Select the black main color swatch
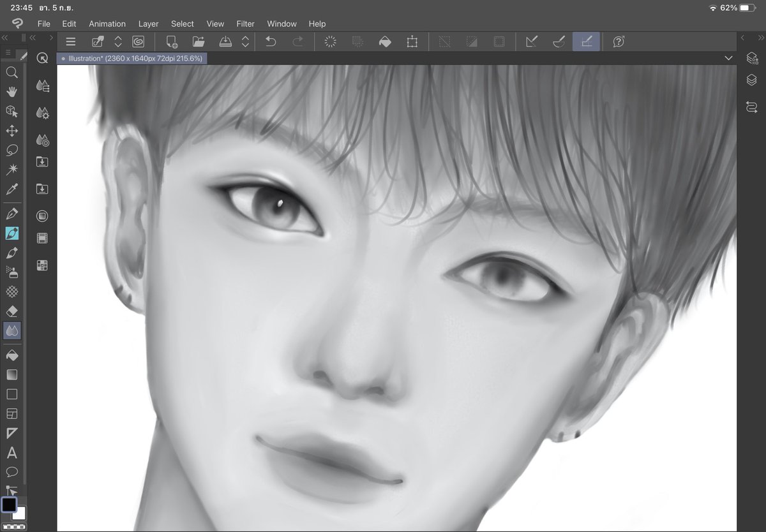This screenshot has height=532, width=766. [8, 505]
